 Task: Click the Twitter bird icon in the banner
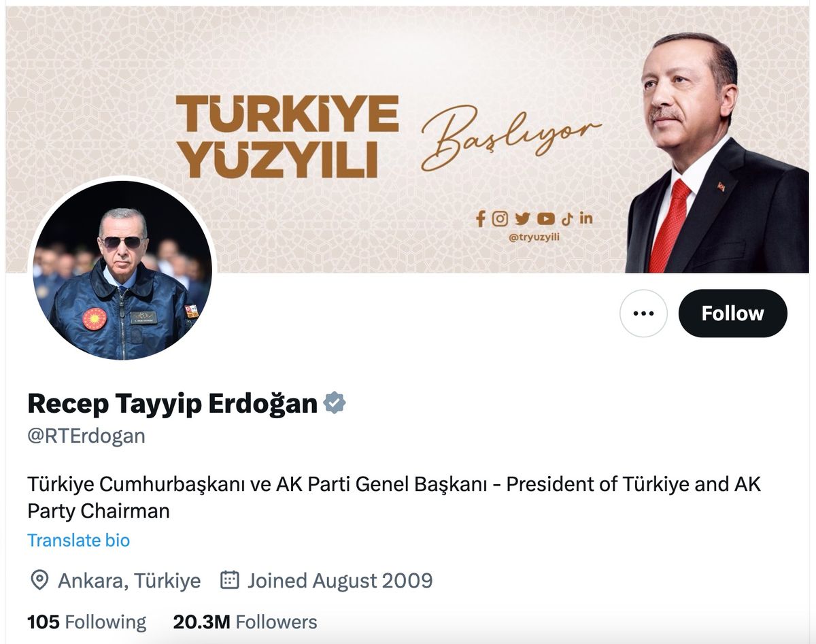[522, 218]
